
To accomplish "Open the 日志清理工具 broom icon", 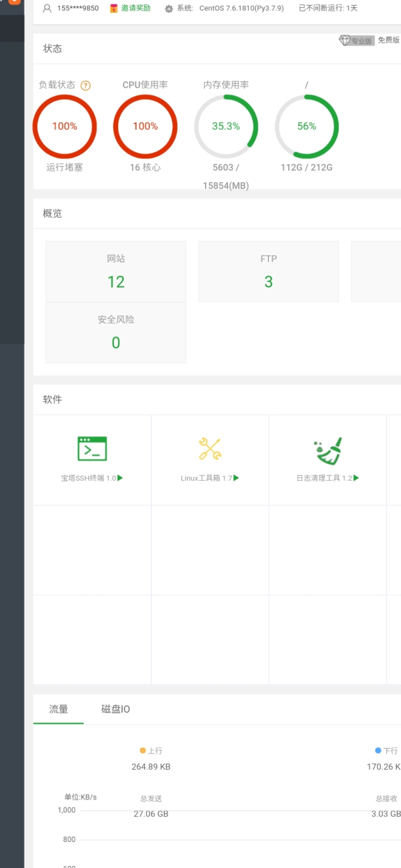I will pos(328,451).
